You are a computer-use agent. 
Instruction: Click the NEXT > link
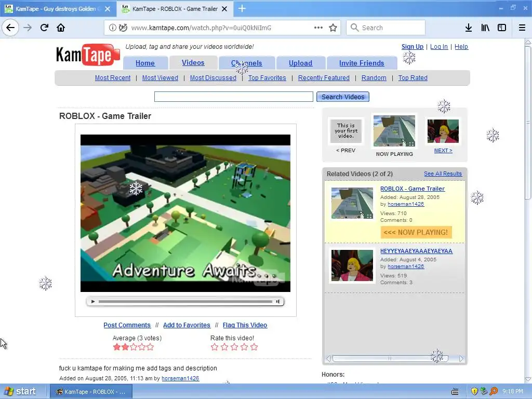[x=443, y=150]
